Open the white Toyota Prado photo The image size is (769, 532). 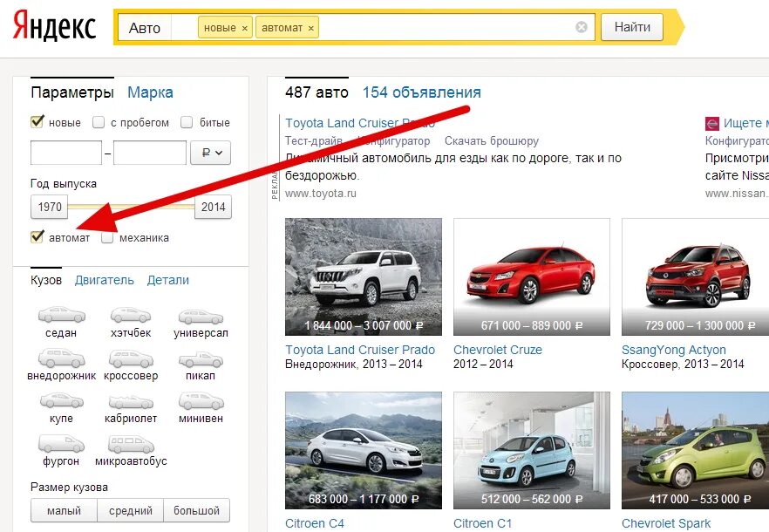point(364,276)
